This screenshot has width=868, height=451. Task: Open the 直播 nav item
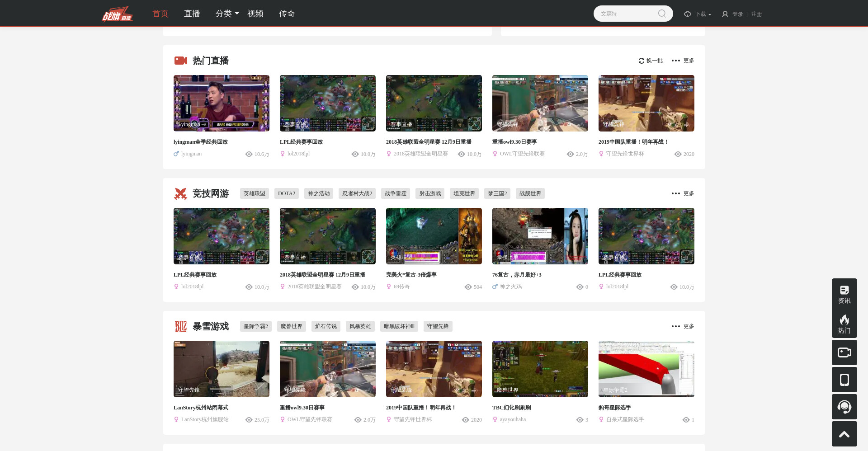192,14
